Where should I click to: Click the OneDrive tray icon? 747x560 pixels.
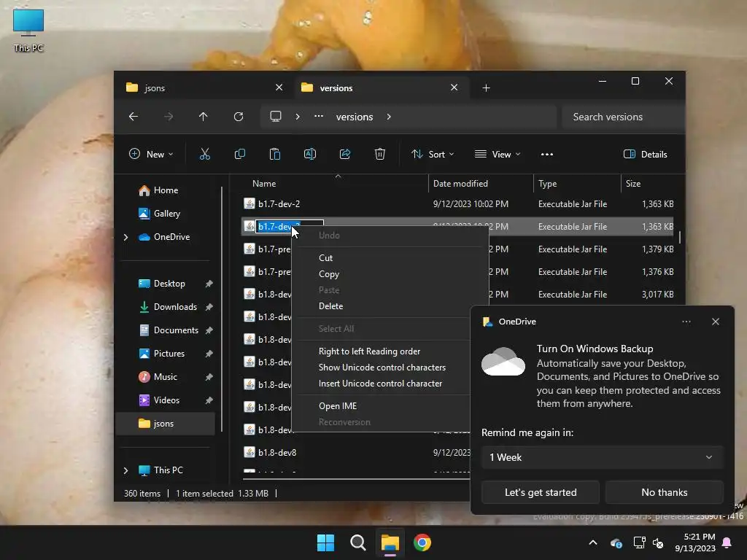point(616,542)
